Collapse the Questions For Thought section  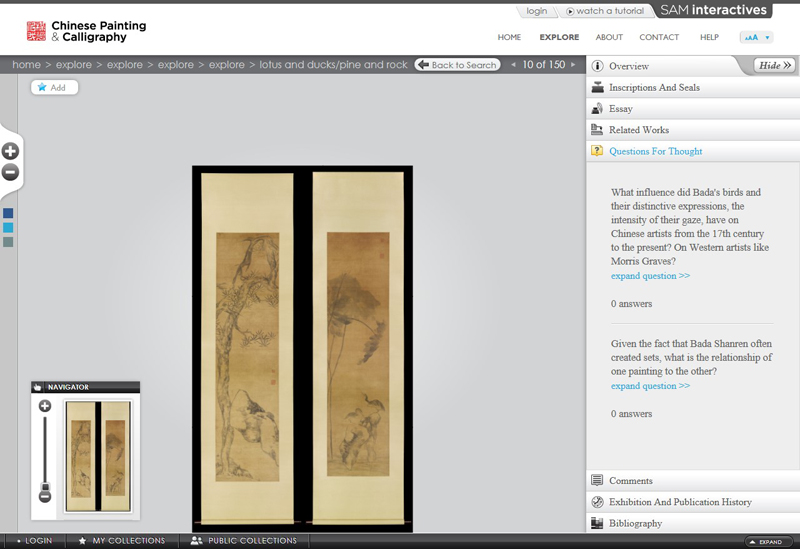693,151
